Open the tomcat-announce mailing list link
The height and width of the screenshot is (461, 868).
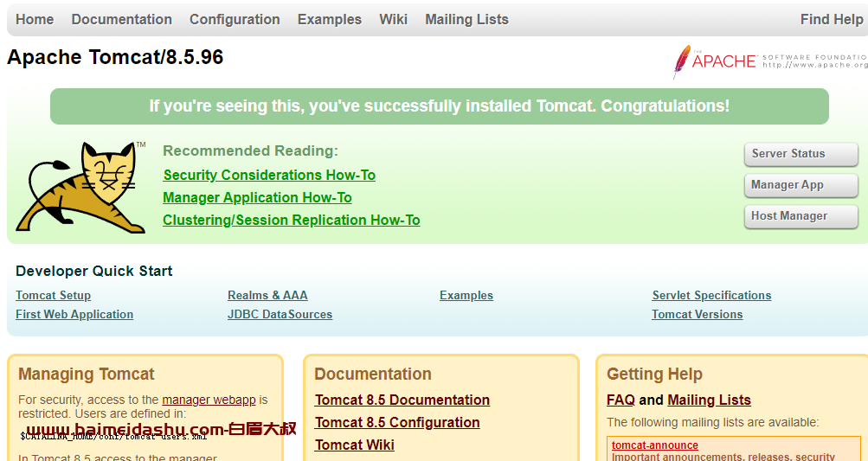point(655,445)
